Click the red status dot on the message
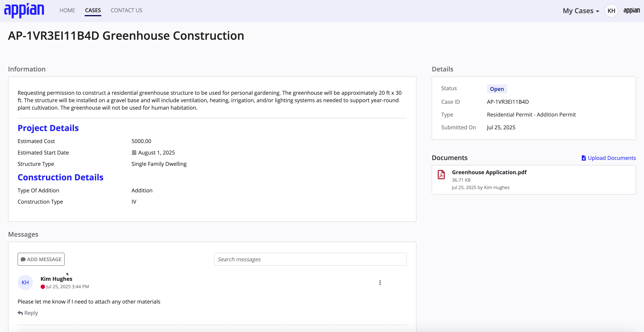 pos(43,287)
